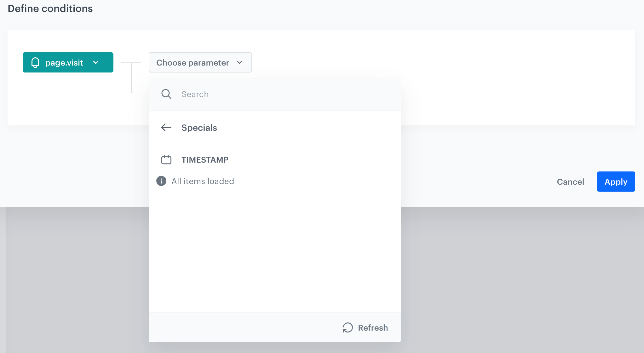
Task: Click the dimmed background below the dialog
Action: (520, 277)
